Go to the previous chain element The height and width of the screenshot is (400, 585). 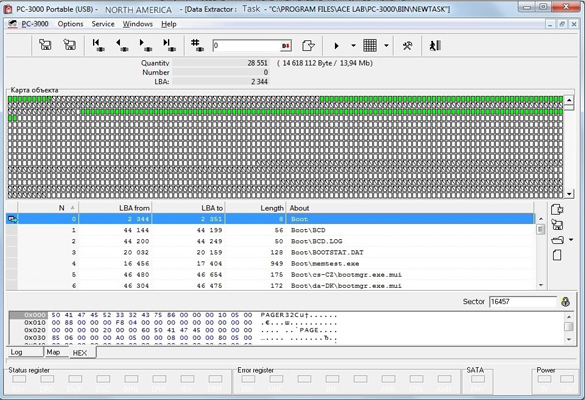(x=122, y=45)
